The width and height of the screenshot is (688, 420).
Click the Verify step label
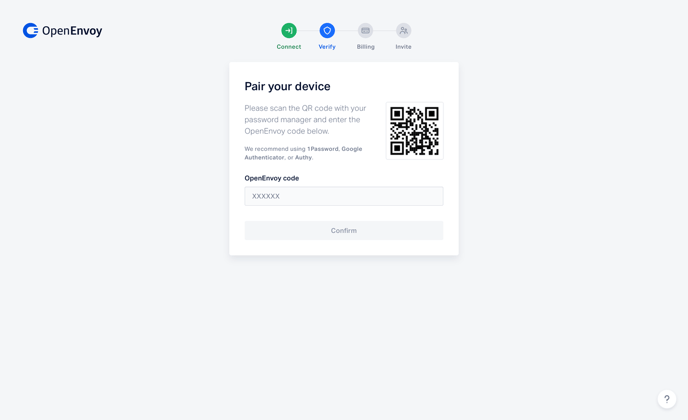click(327, 47)
